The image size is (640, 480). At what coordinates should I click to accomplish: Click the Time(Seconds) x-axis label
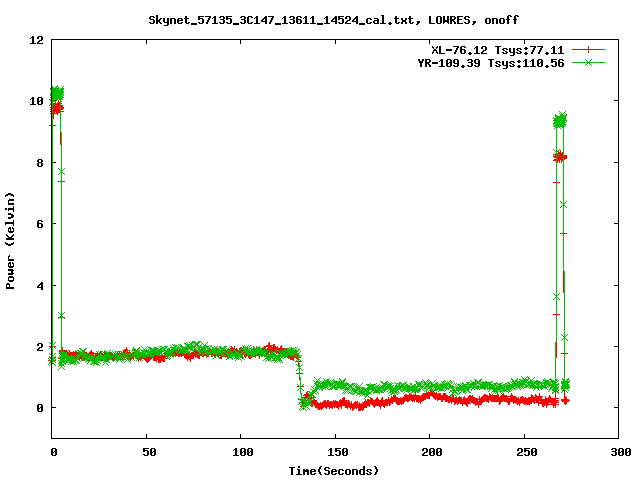(x=334, y=471)
